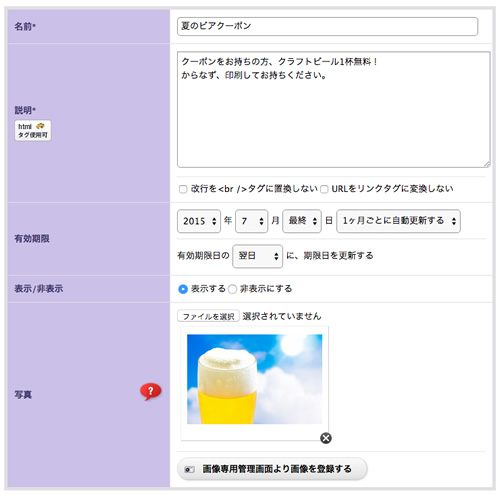Click the ファイルを選択 file button

208,316
